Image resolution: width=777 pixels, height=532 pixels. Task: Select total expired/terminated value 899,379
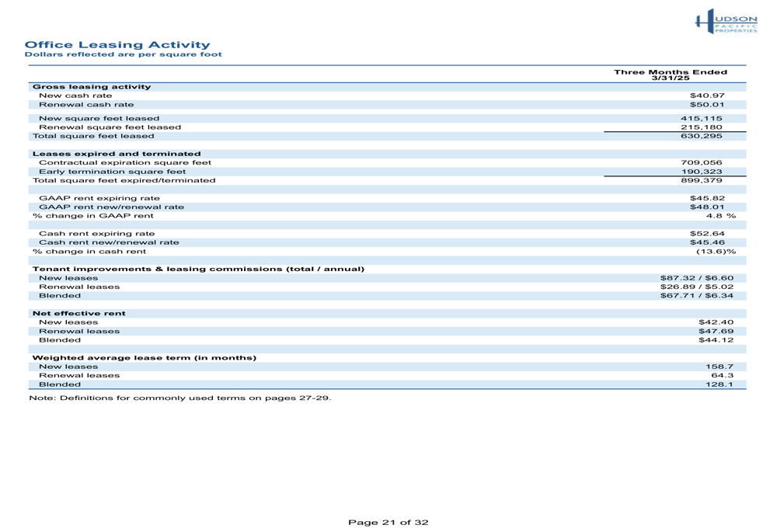click(701, 180)
